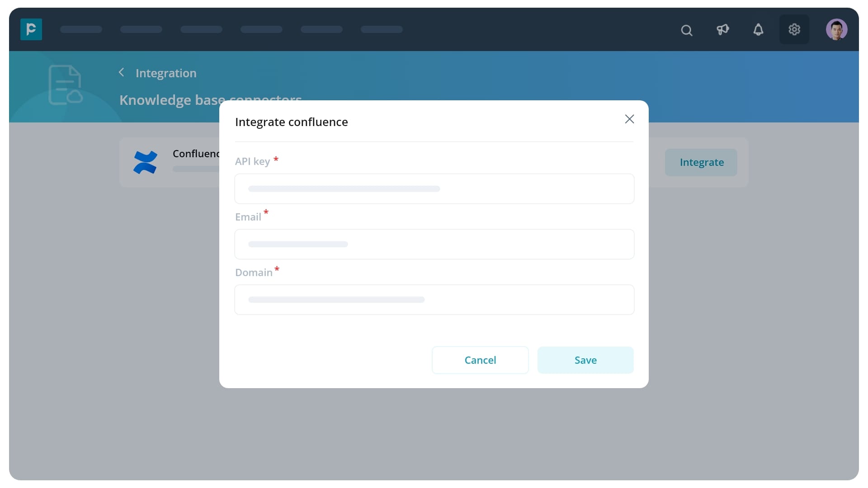Click the app logo in the top left
The height and width of the screenshot is (488, 868).
tap(31, 29)
